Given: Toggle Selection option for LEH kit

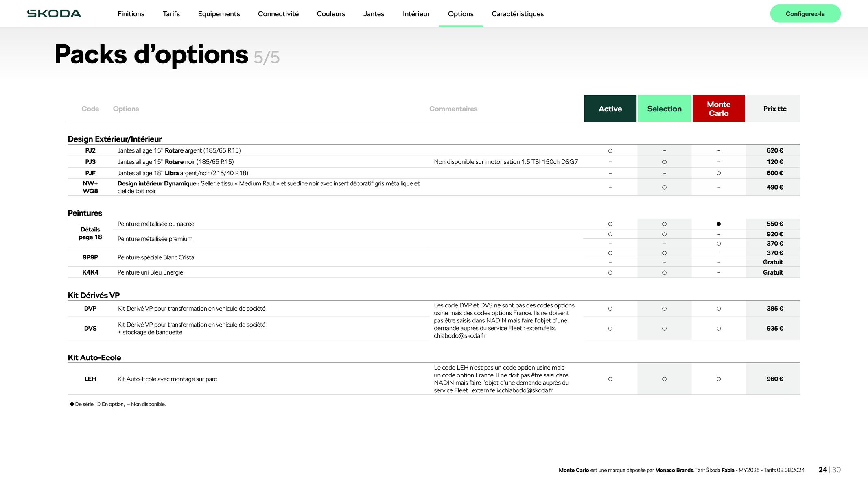Looking at the screenshot, I should point(664,379).
